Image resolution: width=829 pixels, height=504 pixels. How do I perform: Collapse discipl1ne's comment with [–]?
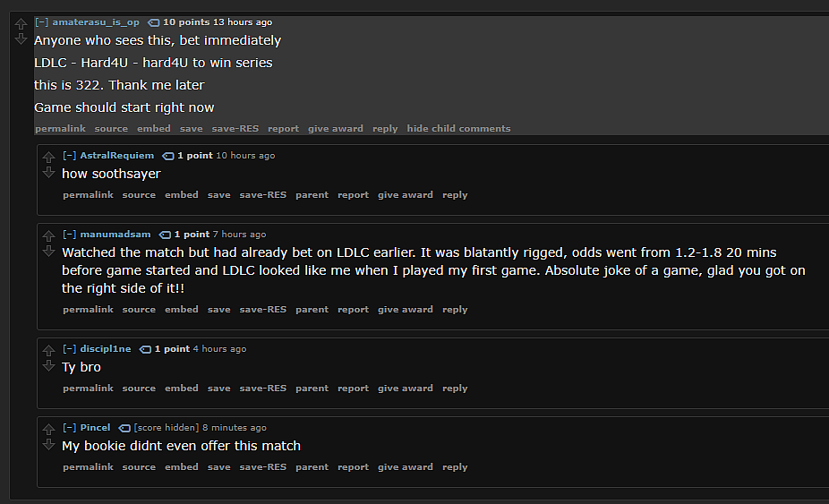[69, 348]
